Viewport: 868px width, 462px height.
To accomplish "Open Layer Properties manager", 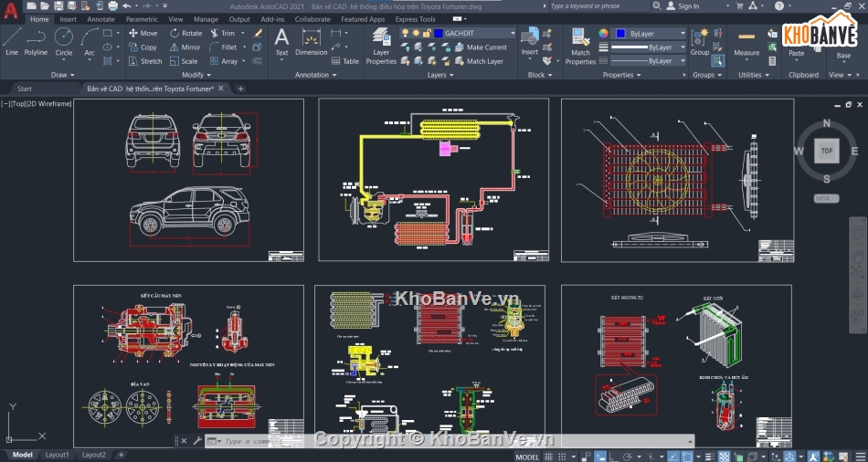I will pyautogui.click(x=381, y=47).
